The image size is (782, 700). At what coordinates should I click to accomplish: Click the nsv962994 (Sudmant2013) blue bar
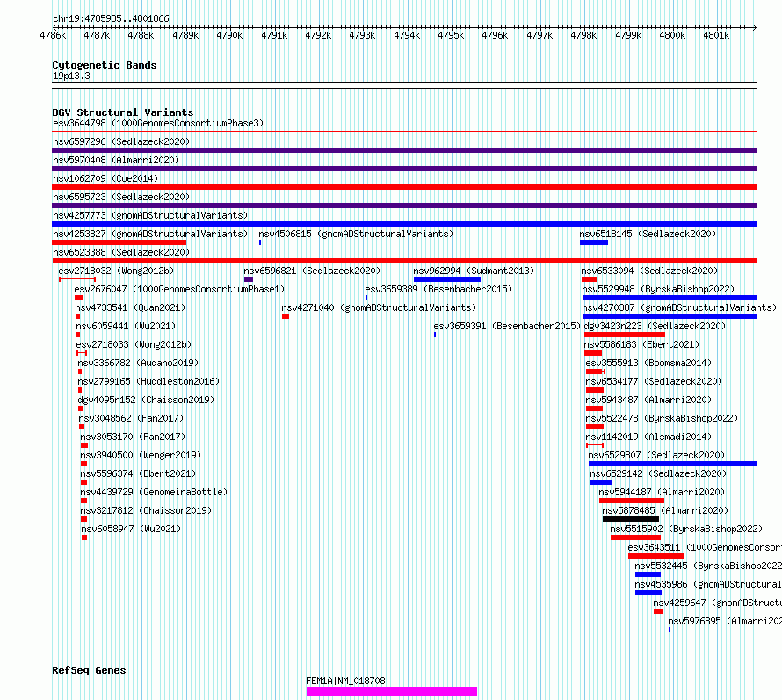447,279
